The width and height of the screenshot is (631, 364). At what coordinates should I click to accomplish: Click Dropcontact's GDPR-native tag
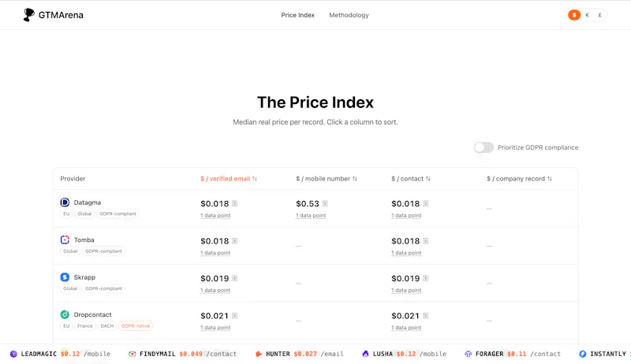(x=136, y=326)
